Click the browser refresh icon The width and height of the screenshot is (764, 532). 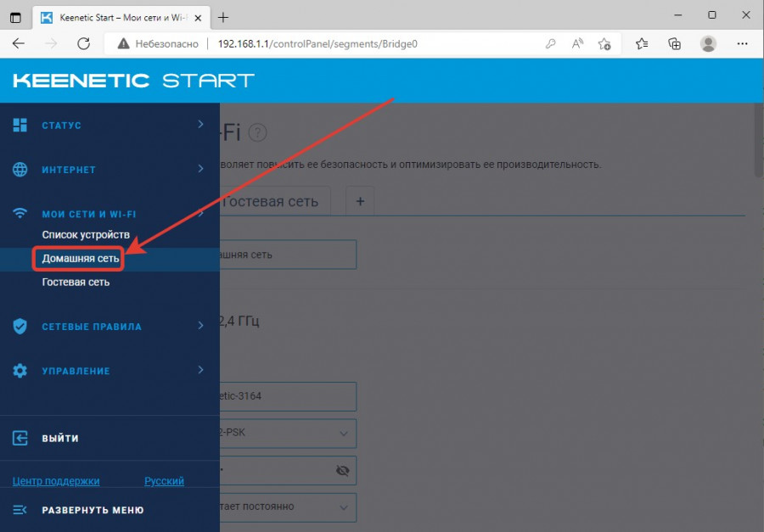coord(83,43)
